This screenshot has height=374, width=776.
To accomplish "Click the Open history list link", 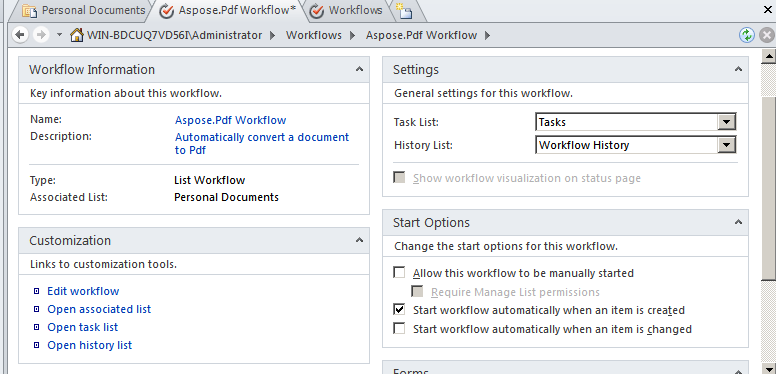I will 90,345.
